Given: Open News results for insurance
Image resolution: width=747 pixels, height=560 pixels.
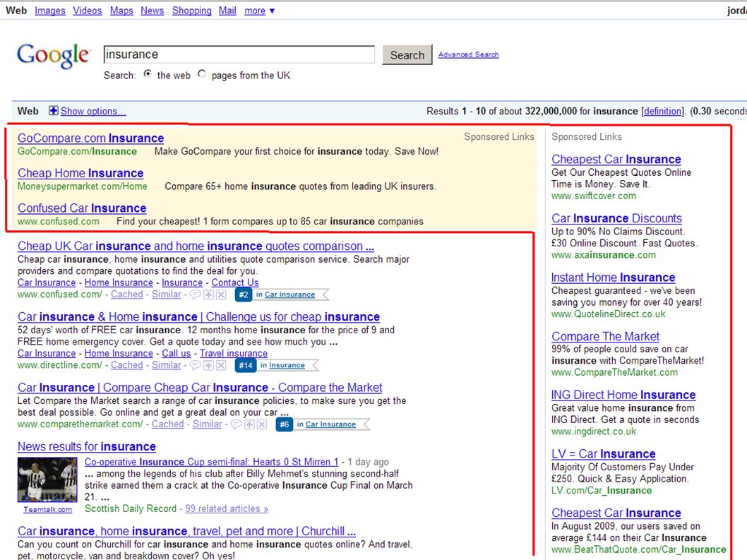Looking at the screenshot, I should click(87, 446).
